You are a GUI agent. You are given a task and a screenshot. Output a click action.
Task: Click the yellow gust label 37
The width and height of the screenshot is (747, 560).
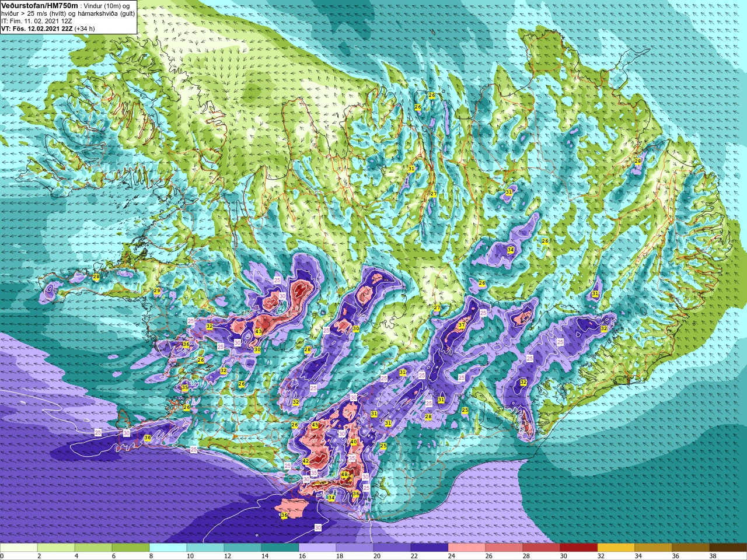(x=461, y=325)
